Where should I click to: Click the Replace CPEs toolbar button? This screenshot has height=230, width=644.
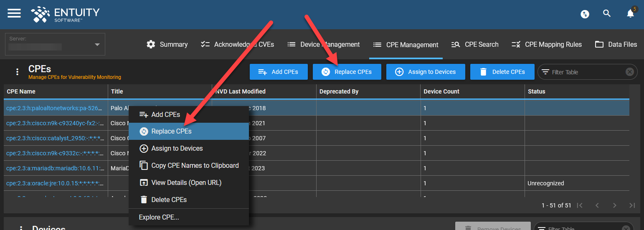[x=347, y=72]
